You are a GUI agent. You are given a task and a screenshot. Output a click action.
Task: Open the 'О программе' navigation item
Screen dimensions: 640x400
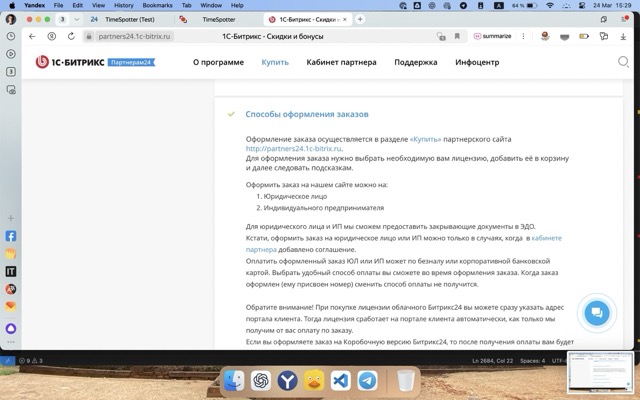point(218,62)
